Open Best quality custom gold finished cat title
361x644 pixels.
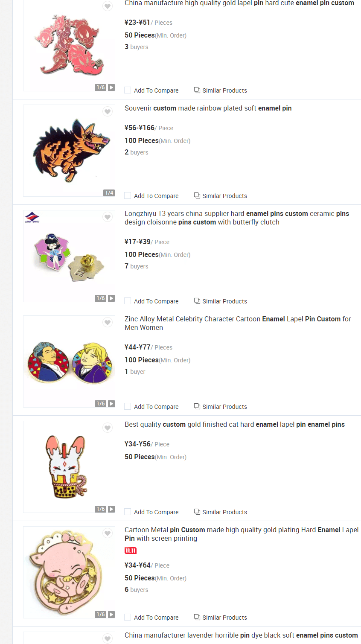tap(234, 425)
